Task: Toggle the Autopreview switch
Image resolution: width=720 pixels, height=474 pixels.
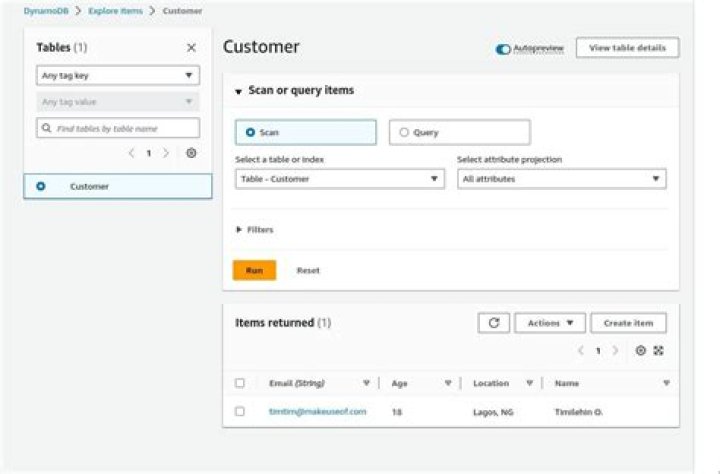Action: click(503, 49)
